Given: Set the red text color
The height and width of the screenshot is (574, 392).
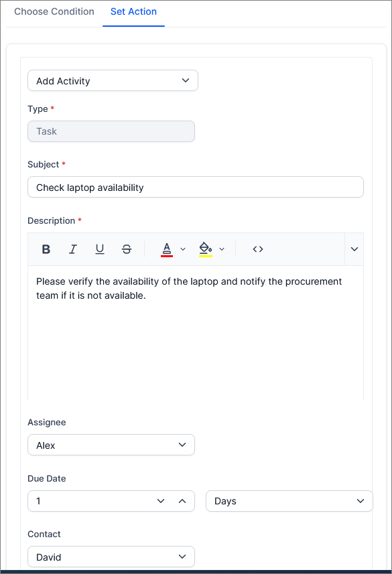Looking at the screenshot, I should tap(167, 250).
